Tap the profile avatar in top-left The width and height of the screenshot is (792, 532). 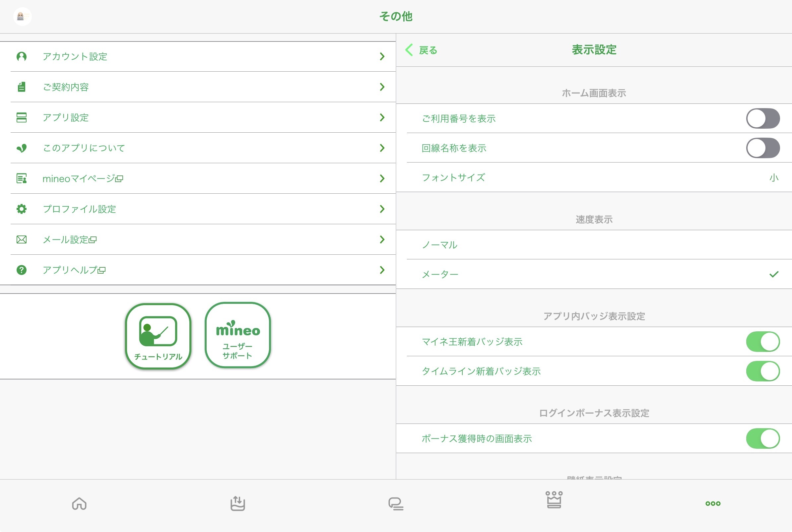point(22,16)
